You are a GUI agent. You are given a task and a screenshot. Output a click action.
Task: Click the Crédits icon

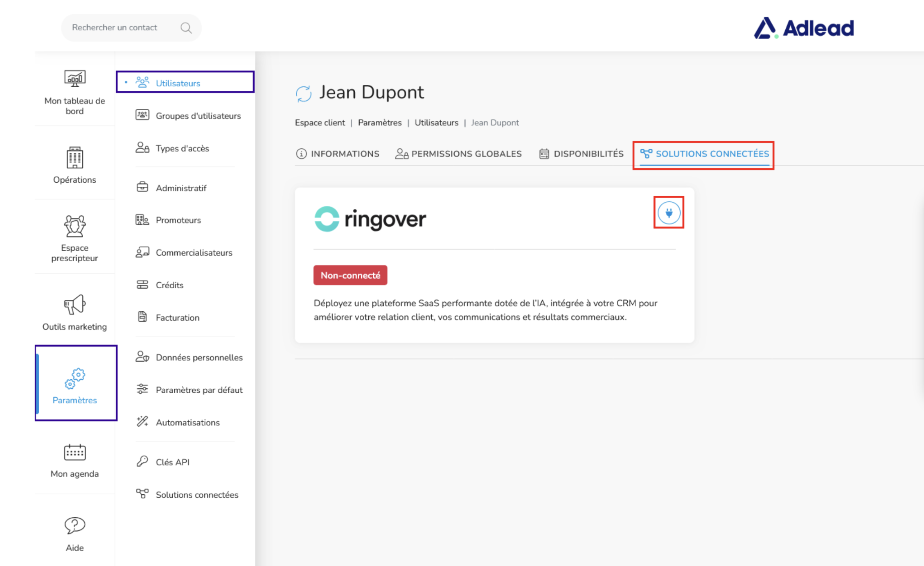(x=142, y=285)
